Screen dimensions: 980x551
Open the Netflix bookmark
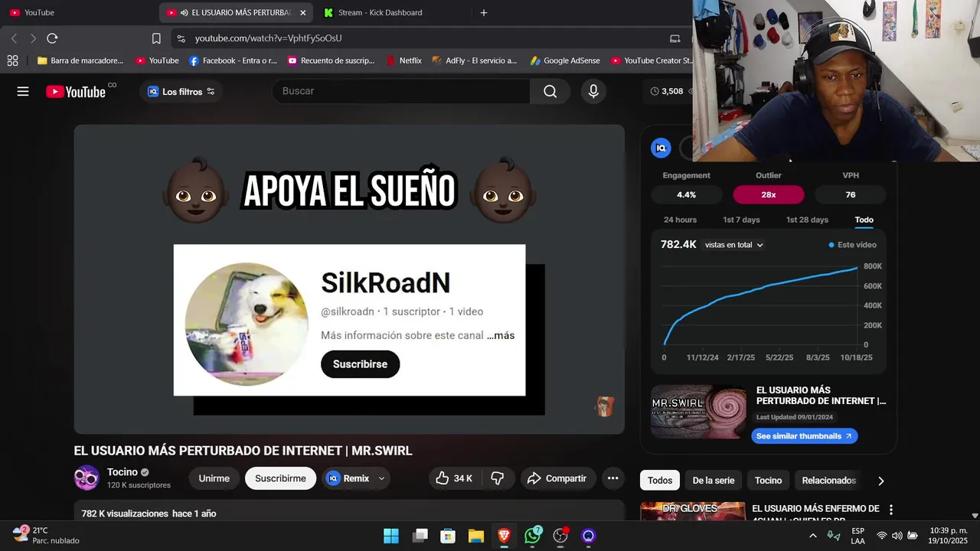point(403,60)
